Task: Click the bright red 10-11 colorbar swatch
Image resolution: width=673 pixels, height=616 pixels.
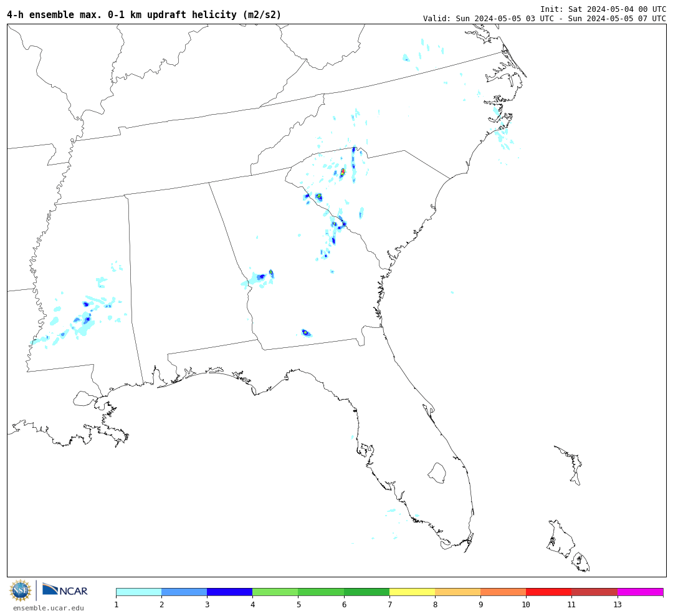Action: (548, 592)
